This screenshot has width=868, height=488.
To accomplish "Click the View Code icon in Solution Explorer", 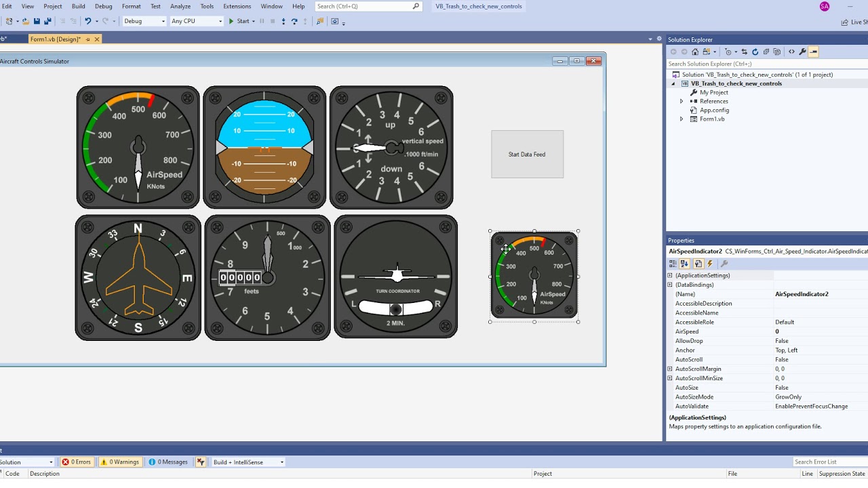I will click(791, 52).
